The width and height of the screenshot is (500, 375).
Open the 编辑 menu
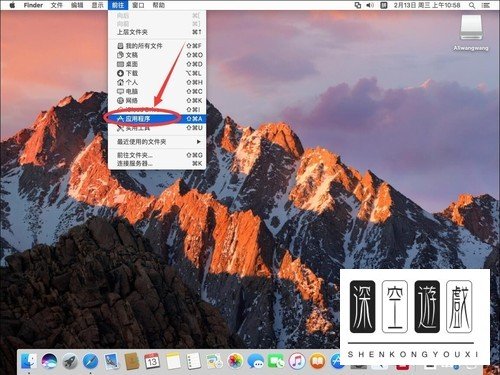(x=77, y=5)
